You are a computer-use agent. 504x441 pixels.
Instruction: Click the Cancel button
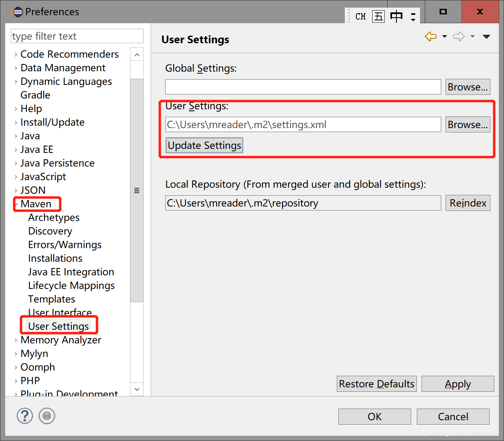(x=453, y=417)
